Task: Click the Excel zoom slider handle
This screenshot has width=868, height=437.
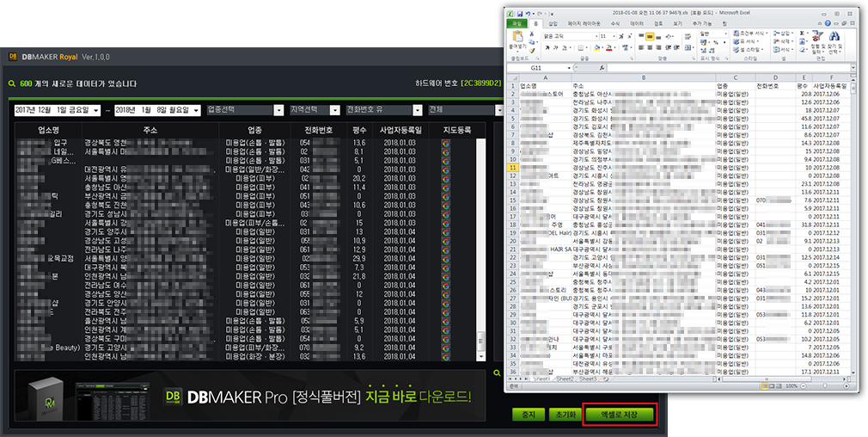Action: (824, 385)
